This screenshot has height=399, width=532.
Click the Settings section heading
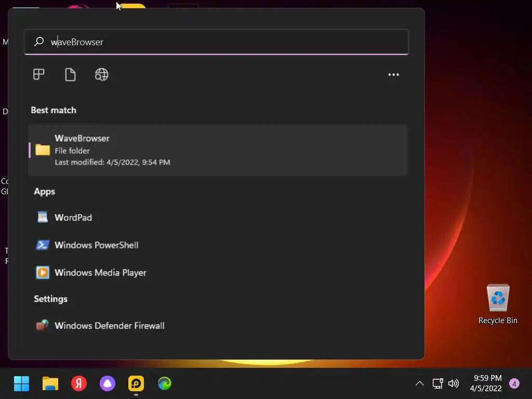[50, 299]
